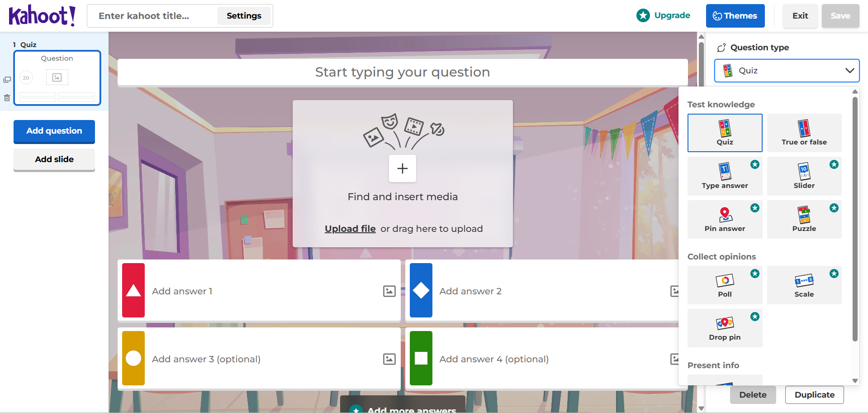Viewport: 868px width, 413px height.
Task: Expand the Quiz question type dropdown
Action: click(786, 71)
